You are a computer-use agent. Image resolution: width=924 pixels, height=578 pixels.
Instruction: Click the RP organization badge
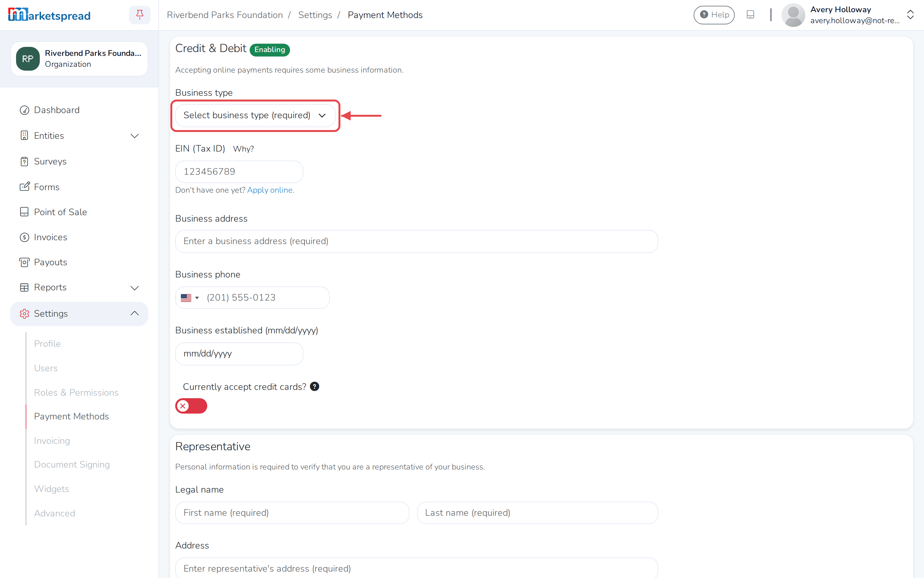pos(28,58)
